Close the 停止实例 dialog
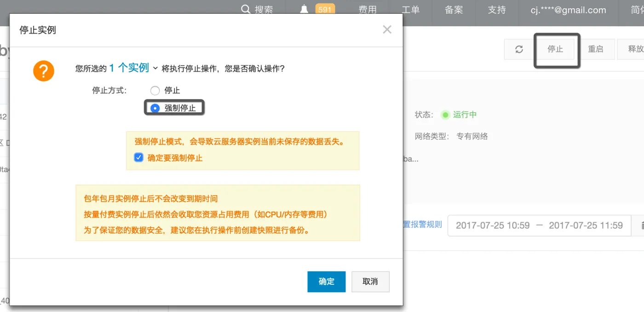 [387, 30]
